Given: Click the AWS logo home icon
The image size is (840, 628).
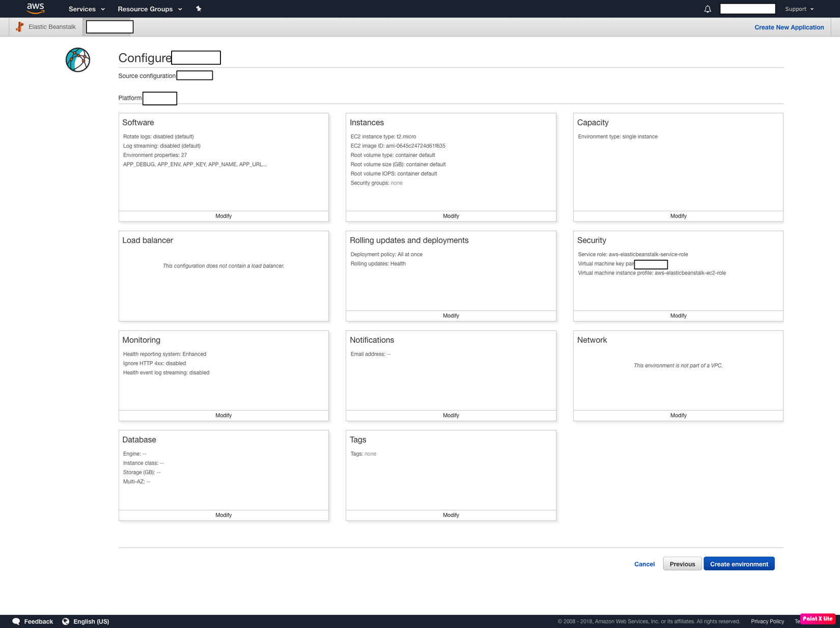Looking at the screenshot, I should pyautogui.click(x=36, y=8).
